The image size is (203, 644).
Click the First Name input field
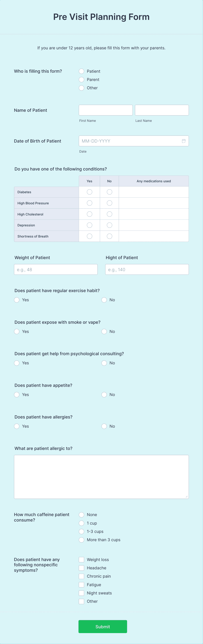105,110
